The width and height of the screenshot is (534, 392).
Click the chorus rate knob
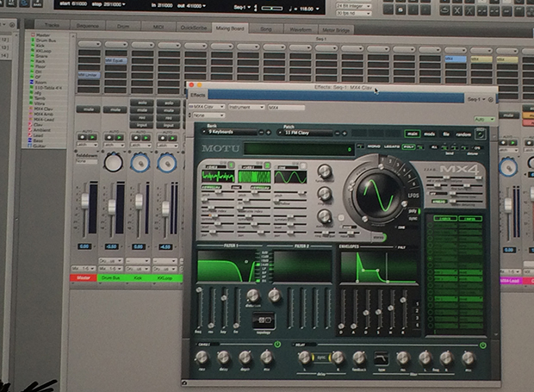tap(202, 358)
